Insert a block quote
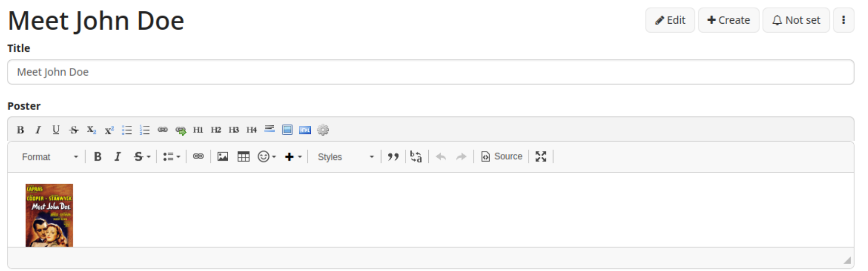This screenshot has height=271, width=868. (393, 156)
